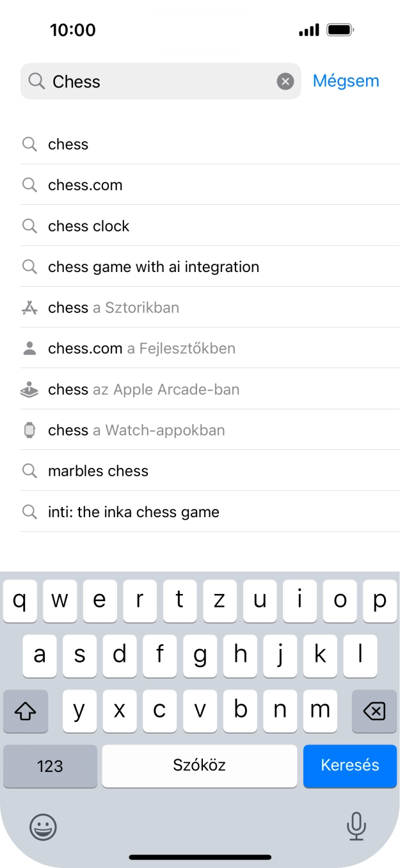Tap the magnifier icon in search field

point(37,81)
